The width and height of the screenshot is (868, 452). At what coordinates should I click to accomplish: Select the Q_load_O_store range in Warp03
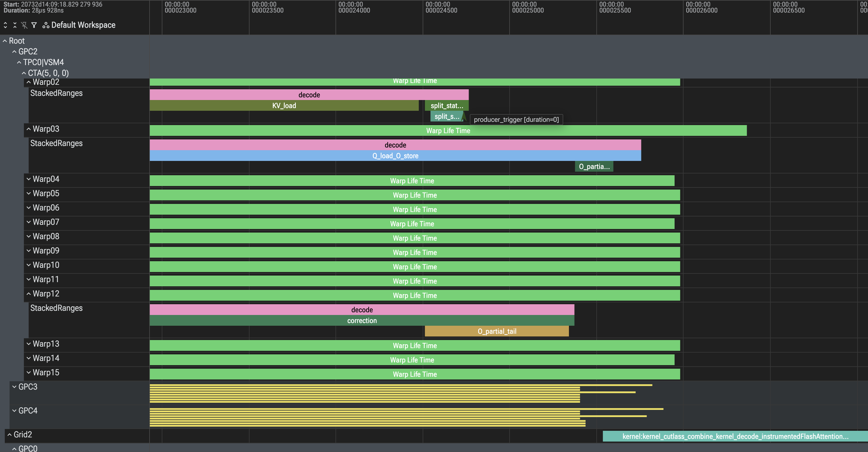[395, 156]
